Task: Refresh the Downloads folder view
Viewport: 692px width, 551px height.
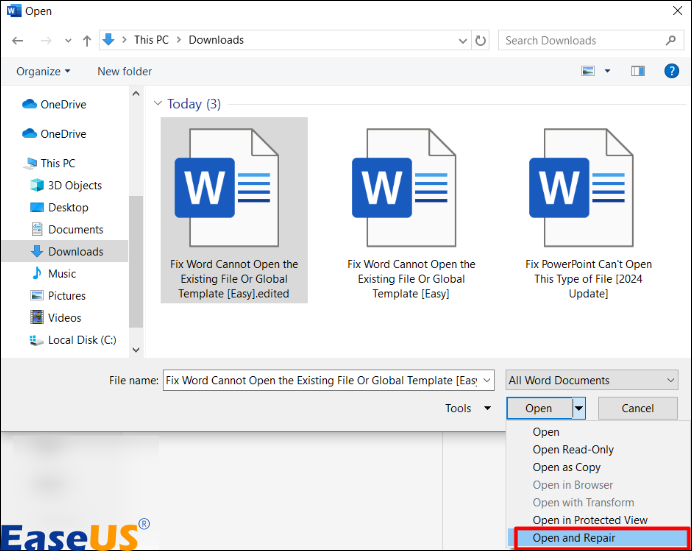Action: (481, 41)
